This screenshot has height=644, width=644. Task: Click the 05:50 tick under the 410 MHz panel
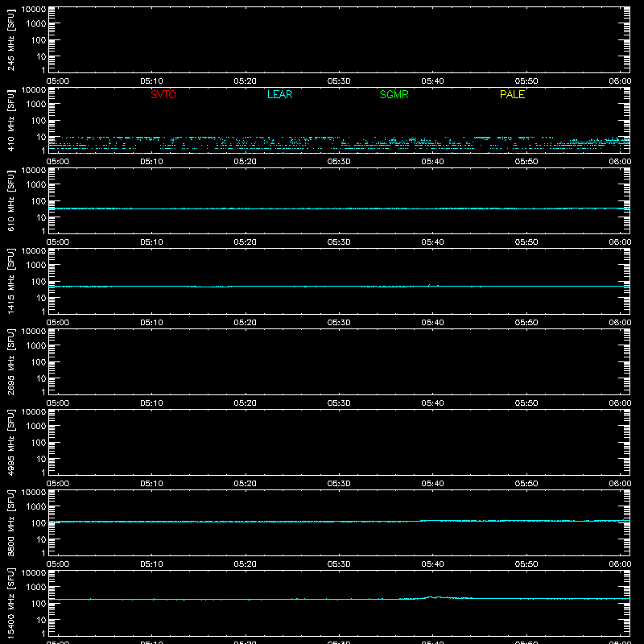526,162
